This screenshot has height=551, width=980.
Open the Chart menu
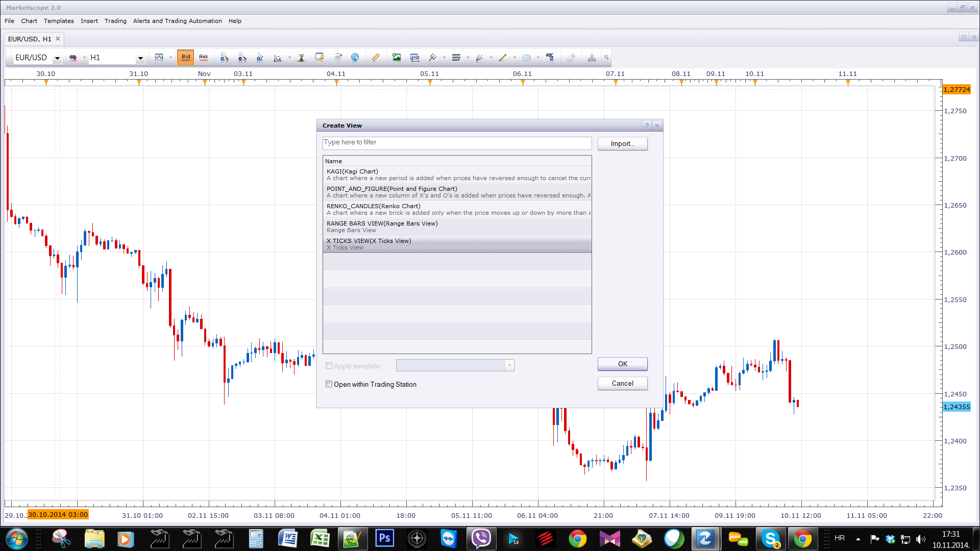[29, 21]
